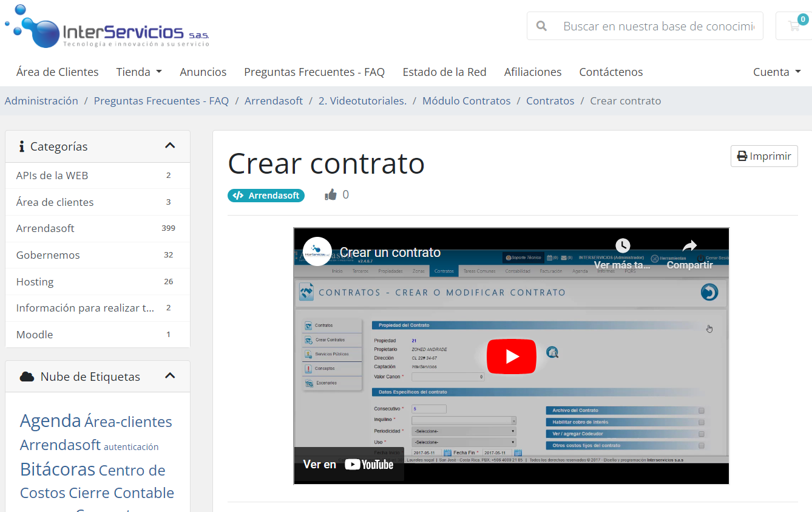Click the Cierre Contable tag
This screenshot has width=812, height=512.
(x=121, y=493)
